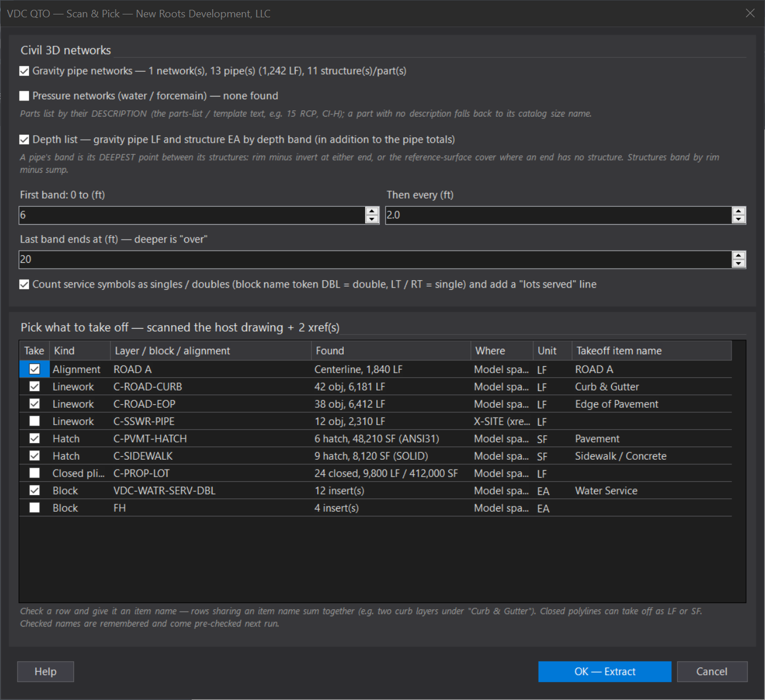Image resolution: width=765 pixels, height=700 pixels.
Task: Select the C-SSWR-PIPE layer cell
Action: [x=211, y=421]
